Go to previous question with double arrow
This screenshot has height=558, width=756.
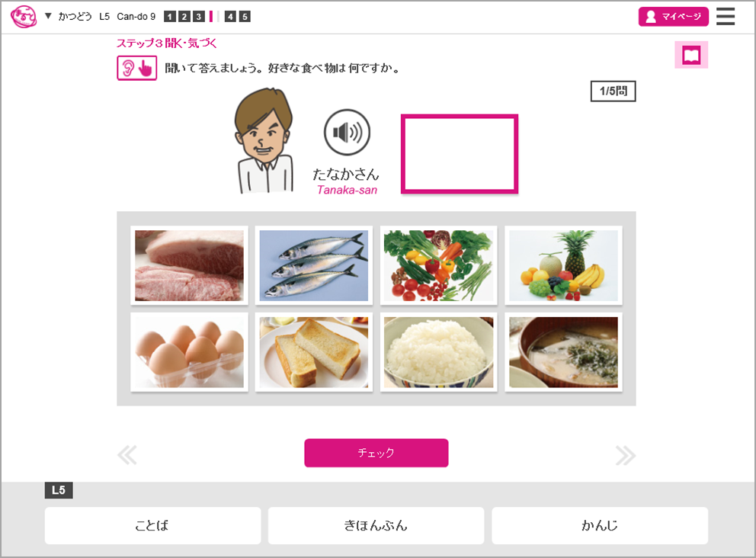[x=127, y=455]
